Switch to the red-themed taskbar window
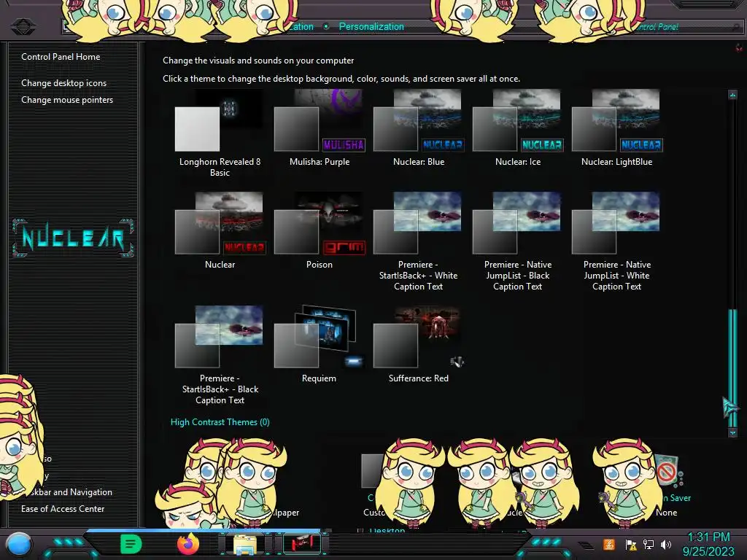 point(302,544)
